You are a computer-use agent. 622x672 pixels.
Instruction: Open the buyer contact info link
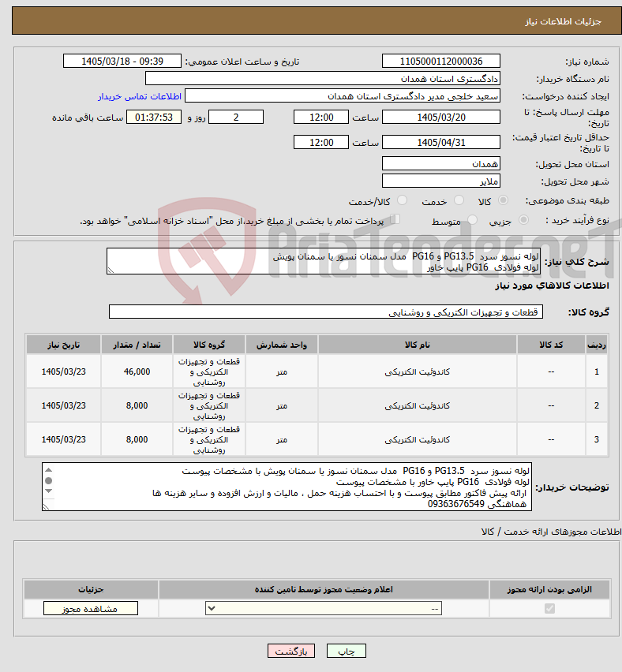click(x=140, y=96)
